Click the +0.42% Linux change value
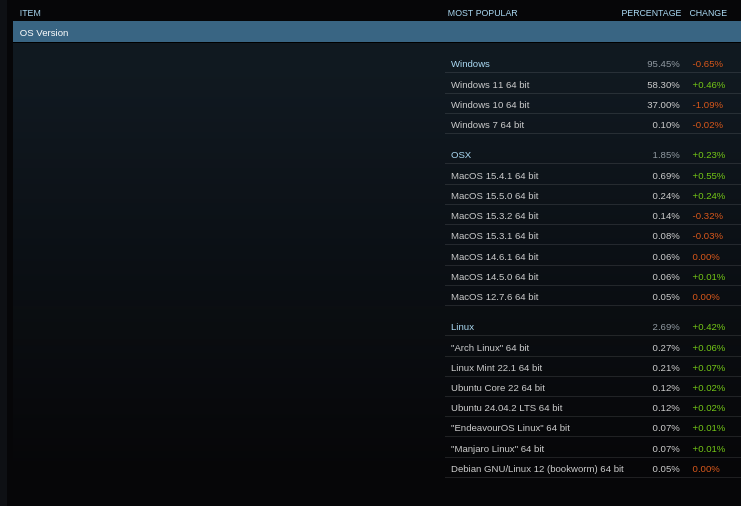This screenshot has width=741, height=506. tap(708, 327)
